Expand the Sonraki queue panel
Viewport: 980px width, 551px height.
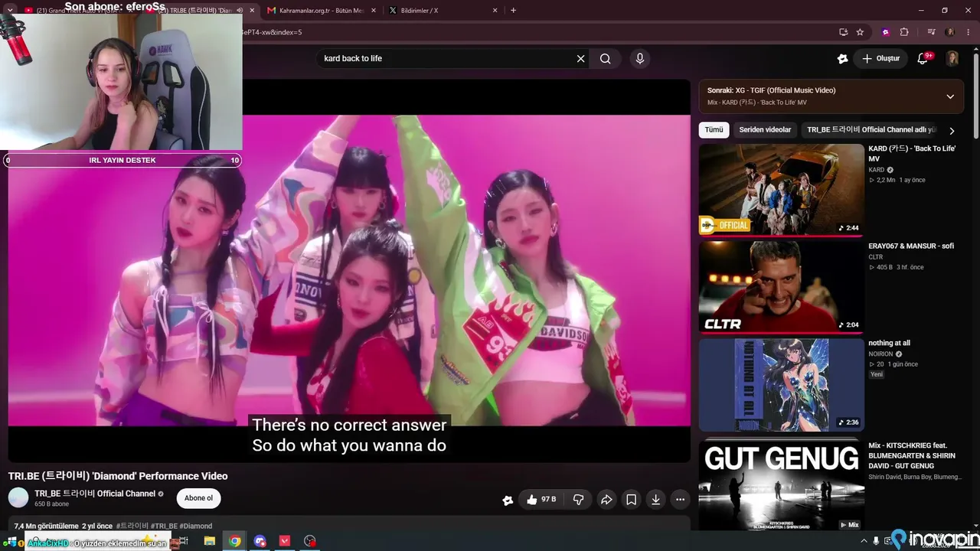click(x=950, y=96)
